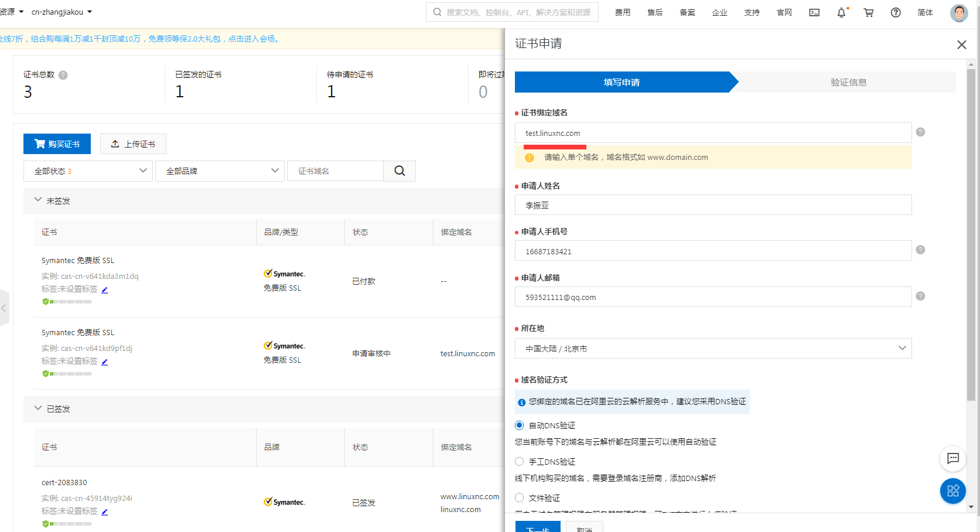
Task: Open the 售后 menu
Action: (655, 12)
